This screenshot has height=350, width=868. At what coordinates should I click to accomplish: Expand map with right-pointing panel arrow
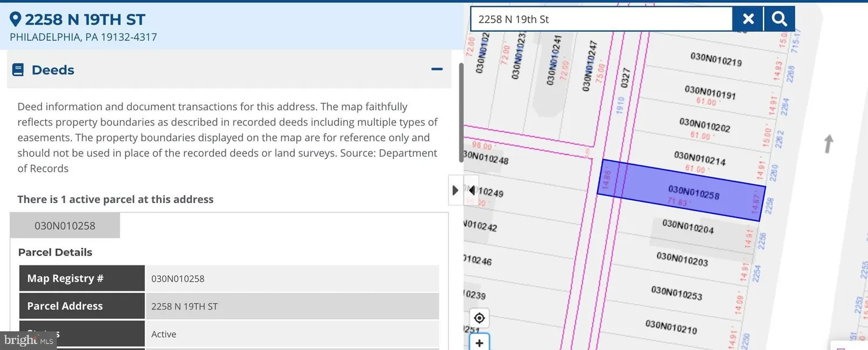456,190
